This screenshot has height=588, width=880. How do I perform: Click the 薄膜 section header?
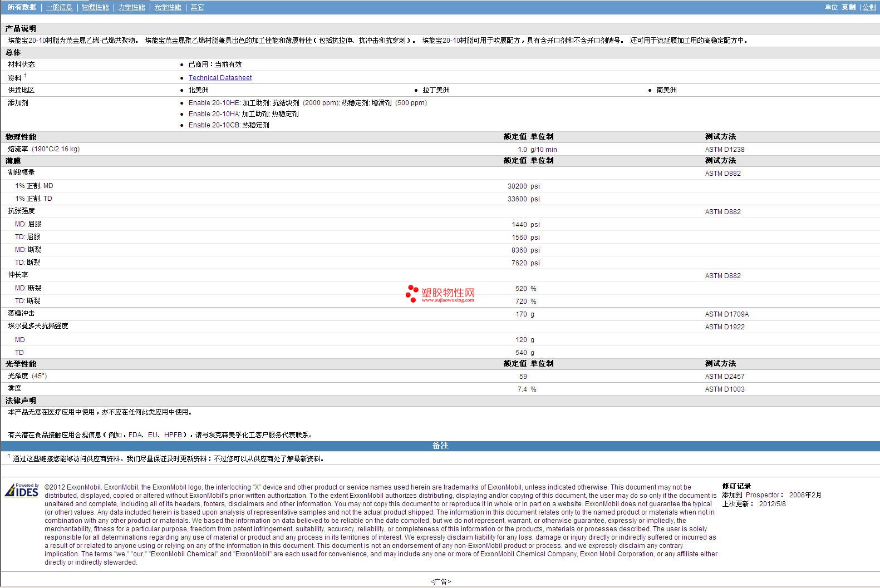tap(13, 161)
